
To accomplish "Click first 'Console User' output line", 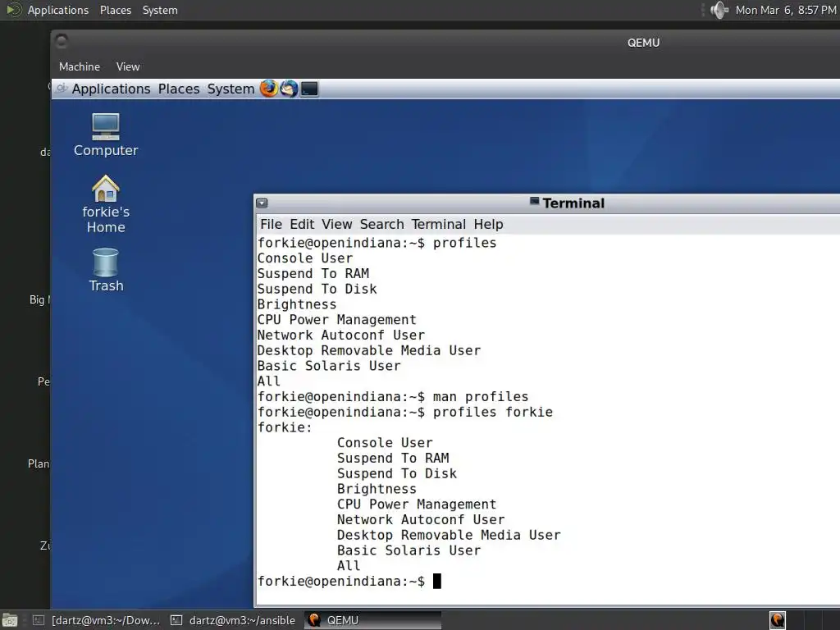I will pos(305,258).
